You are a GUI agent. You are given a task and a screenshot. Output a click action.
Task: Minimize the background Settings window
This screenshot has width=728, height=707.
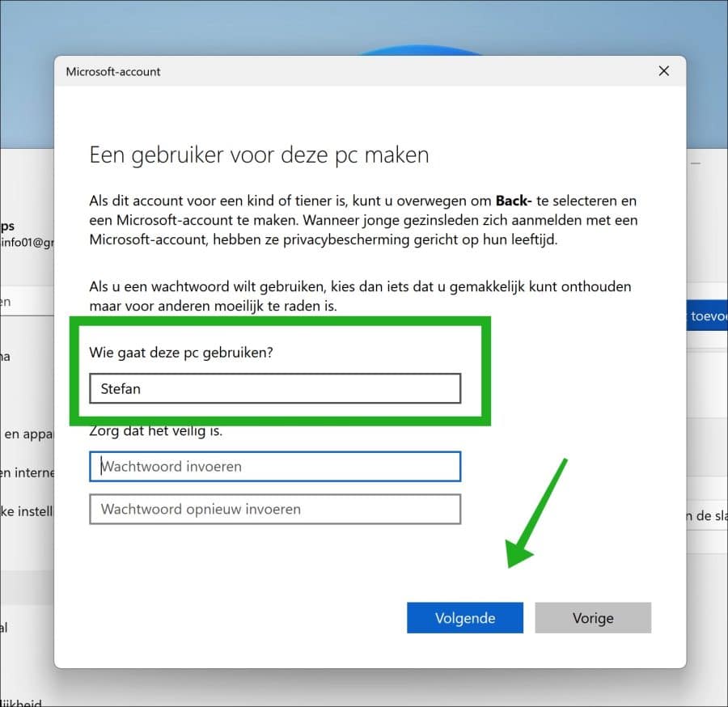(696, 163)
